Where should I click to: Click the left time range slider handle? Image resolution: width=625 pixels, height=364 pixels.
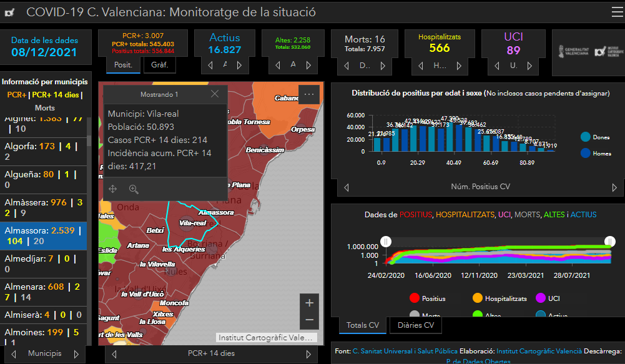[x=386, y=241]
